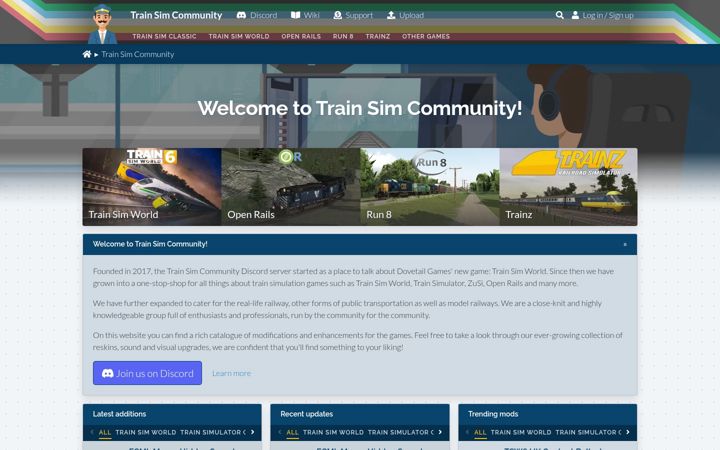Open the Train Sim World game tile
The width and height of the screenshot is (720, 450).
pyautogui.click(x=152, y=186)
